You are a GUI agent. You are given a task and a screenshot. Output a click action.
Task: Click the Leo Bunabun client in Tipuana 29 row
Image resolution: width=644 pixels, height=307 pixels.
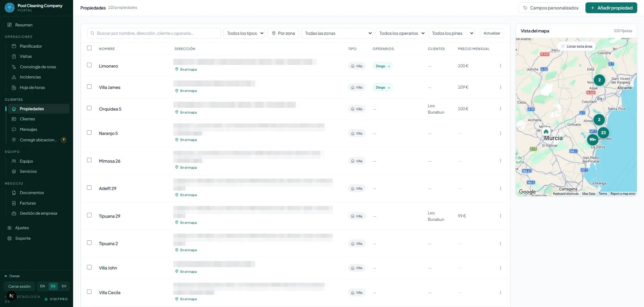click(x=436, y=216)
